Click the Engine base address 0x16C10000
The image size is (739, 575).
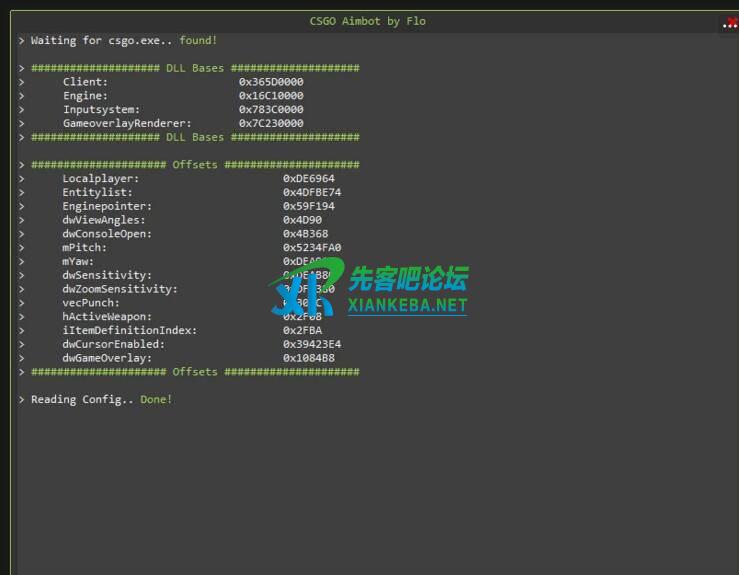coord(271,96)
